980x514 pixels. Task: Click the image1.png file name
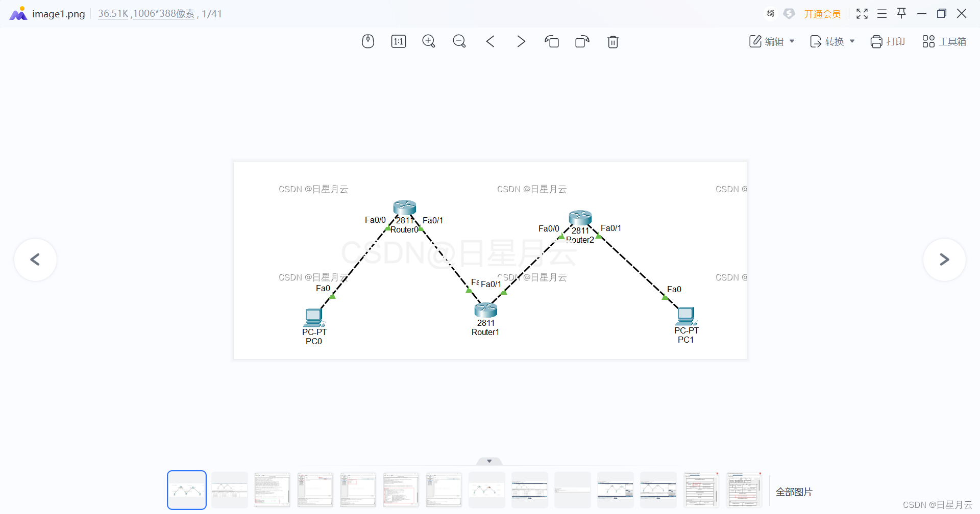pyautogui.click(x=59, y=14)
